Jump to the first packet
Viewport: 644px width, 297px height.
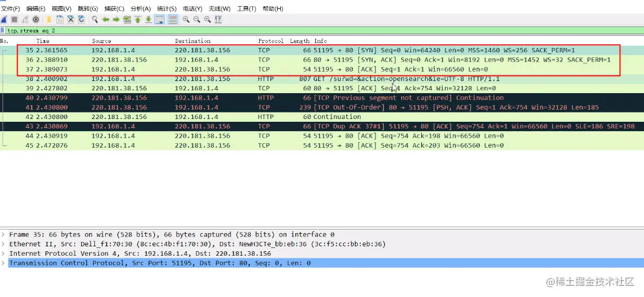click(138, 19)
